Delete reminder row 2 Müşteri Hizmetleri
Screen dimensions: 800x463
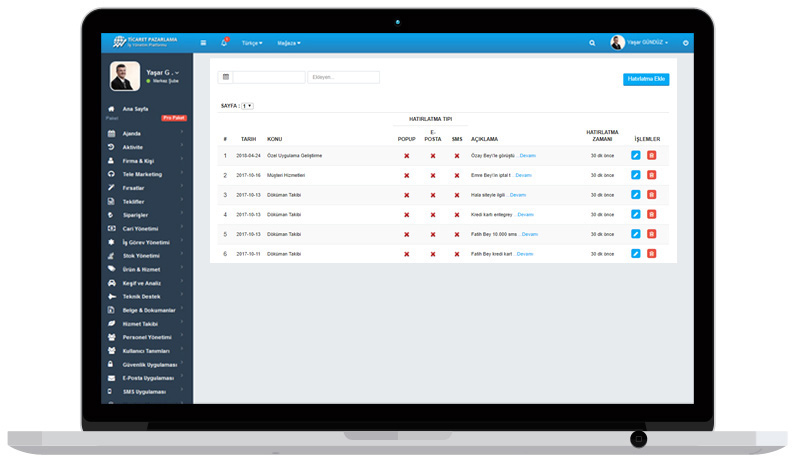coord(652,175)
